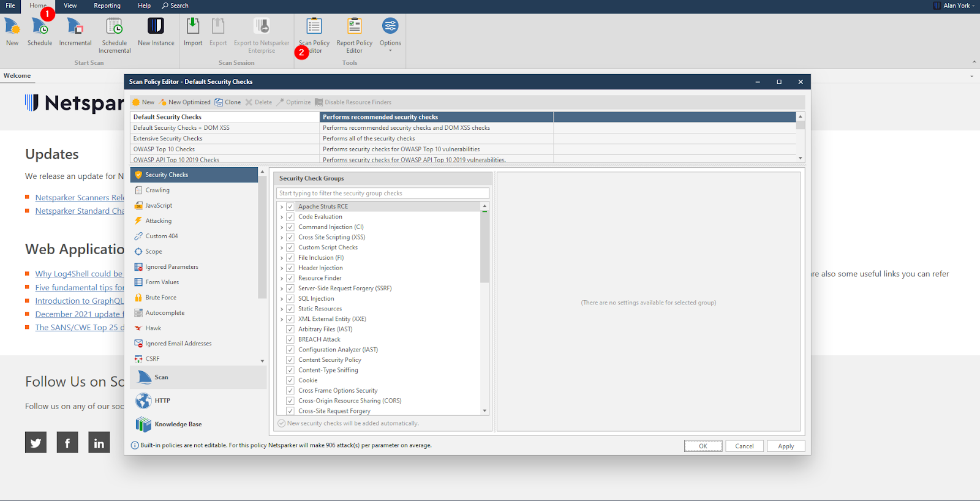Click the Apply button
Viewport: 980px width, 501px height.
click(786, 446)
